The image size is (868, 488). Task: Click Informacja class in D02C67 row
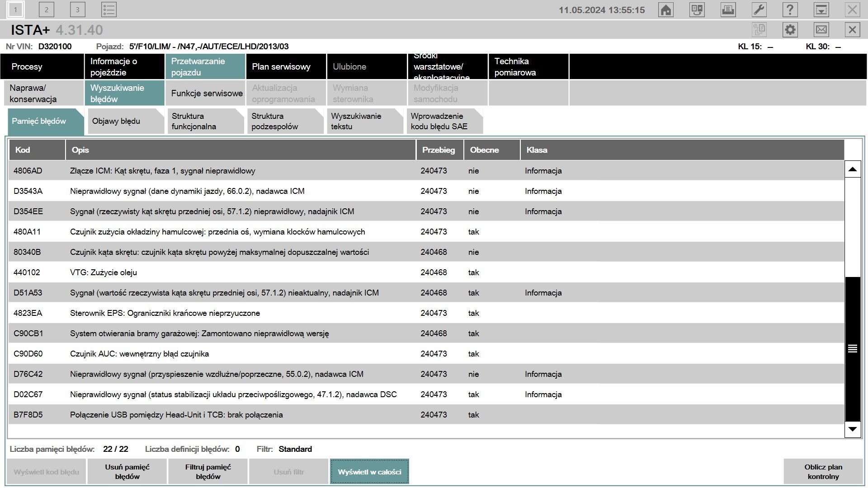coord(543,394)
